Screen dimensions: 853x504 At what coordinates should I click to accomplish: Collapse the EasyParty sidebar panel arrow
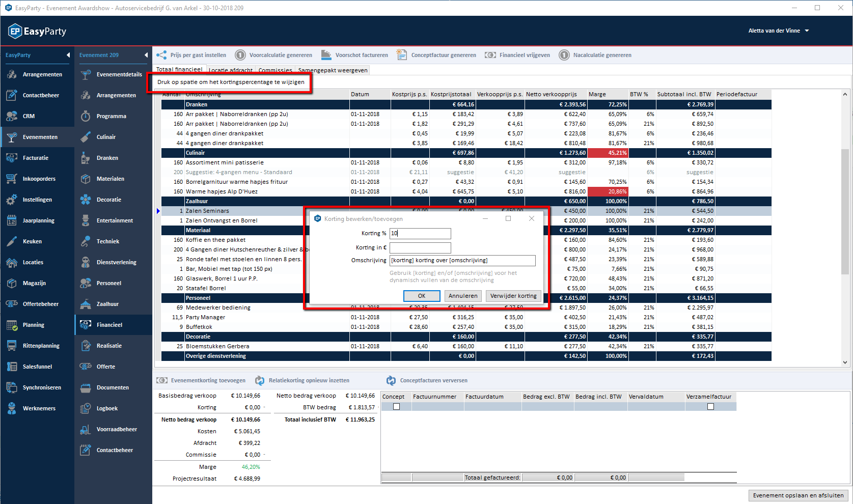[x=68, y=55]
